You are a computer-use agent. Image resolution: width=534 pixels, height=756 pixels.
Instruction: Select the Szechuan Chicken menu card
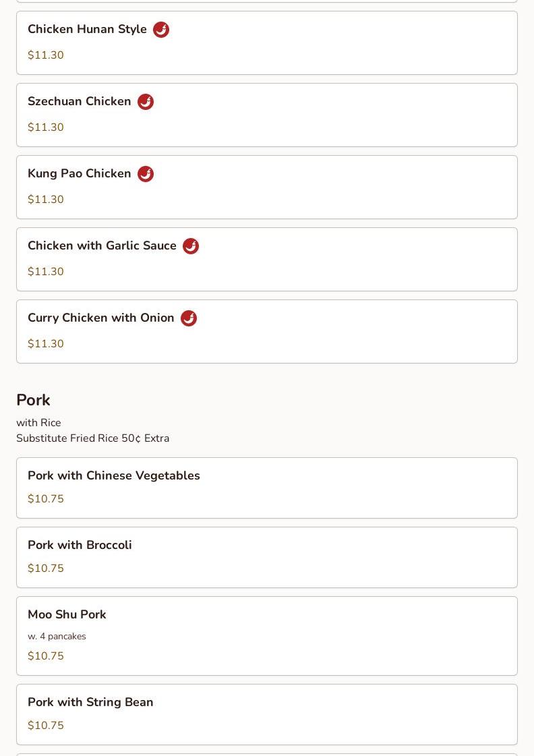click(x=267, y=115)
